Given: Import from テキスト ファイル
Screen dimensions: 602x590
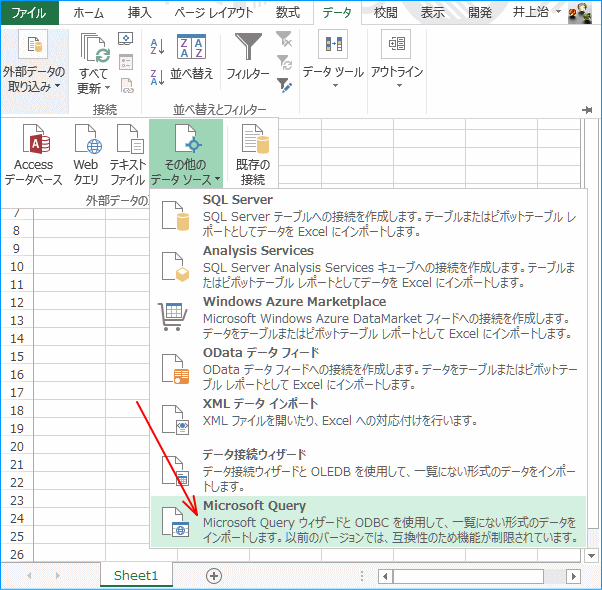Looking at the screenshot, I should (128, 155).
